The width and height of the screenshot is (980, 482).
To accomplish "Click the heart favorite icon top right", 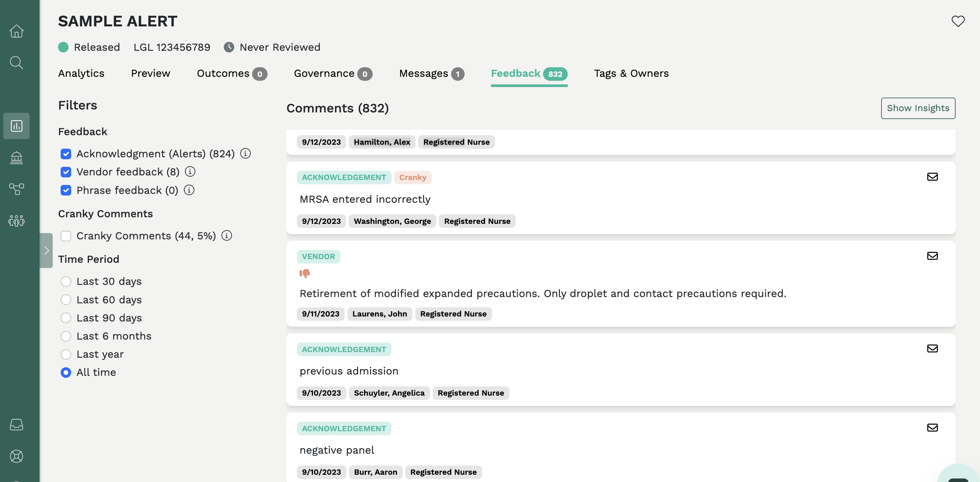I will point(958,21).
